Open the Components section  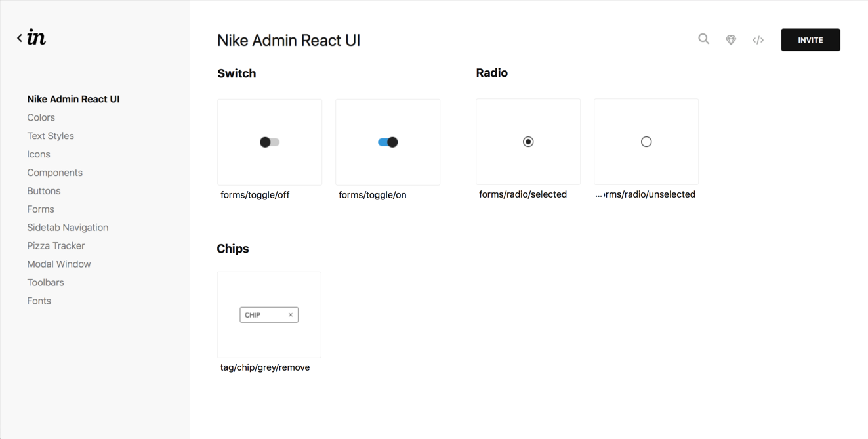[54, 172]
